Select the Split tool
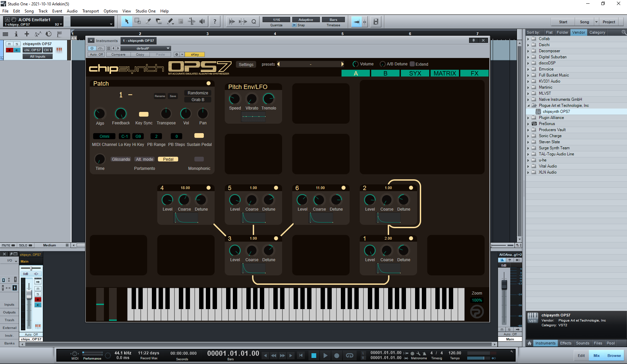The width and height of the screenshot is (627, 364). tap(148, 22)
